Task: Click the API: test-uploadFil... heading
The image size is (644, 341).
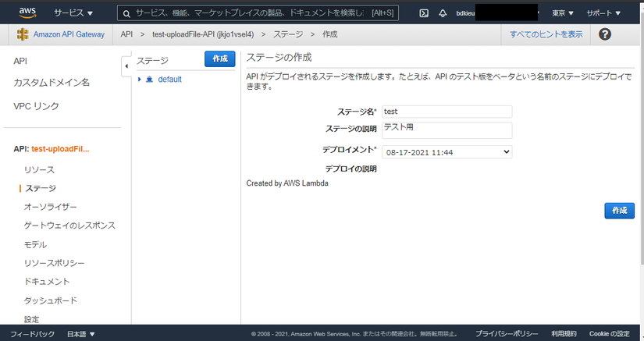Action: (x=52, y=149)
